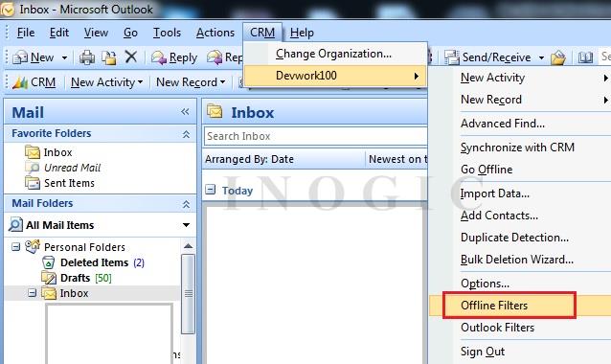611x364 pixels.
Task: Collapse the Favorite Folders section
Action: tap(186, 134)
